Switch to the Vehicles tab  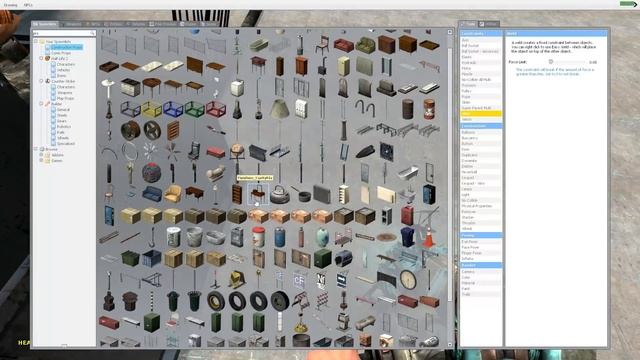136,24
